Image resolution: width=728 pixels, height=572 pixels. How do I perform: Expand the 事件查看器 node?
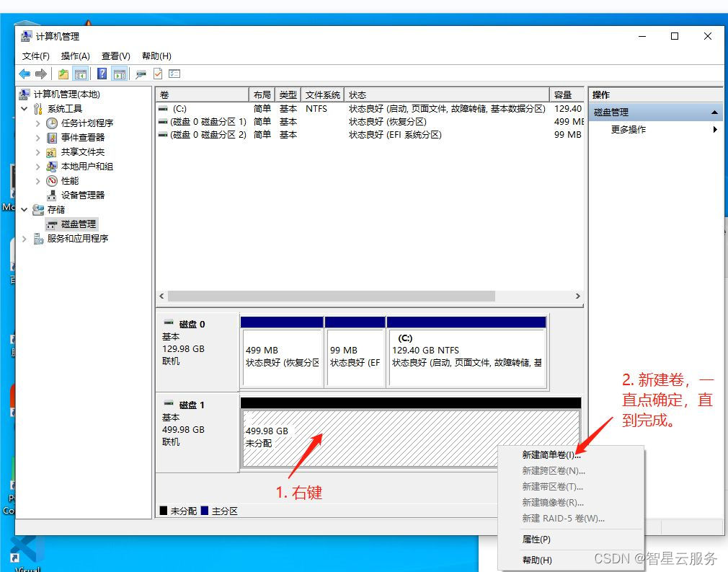coord(38,138)
